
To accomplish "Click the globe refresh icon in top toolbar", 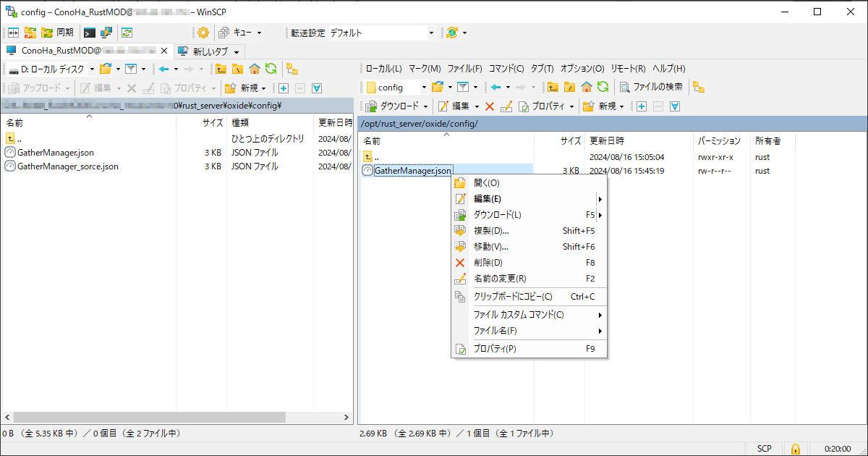I will pos(452,33).
